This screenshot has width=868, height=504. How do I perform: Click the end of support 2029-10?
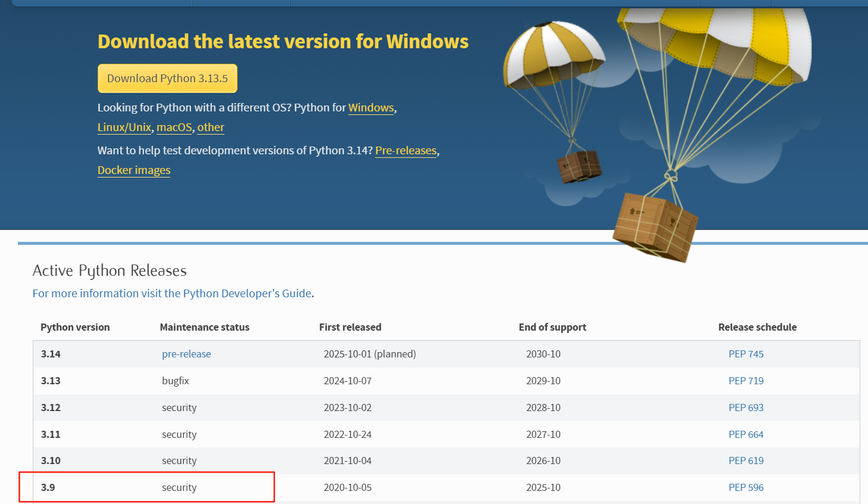coord(544,381)
